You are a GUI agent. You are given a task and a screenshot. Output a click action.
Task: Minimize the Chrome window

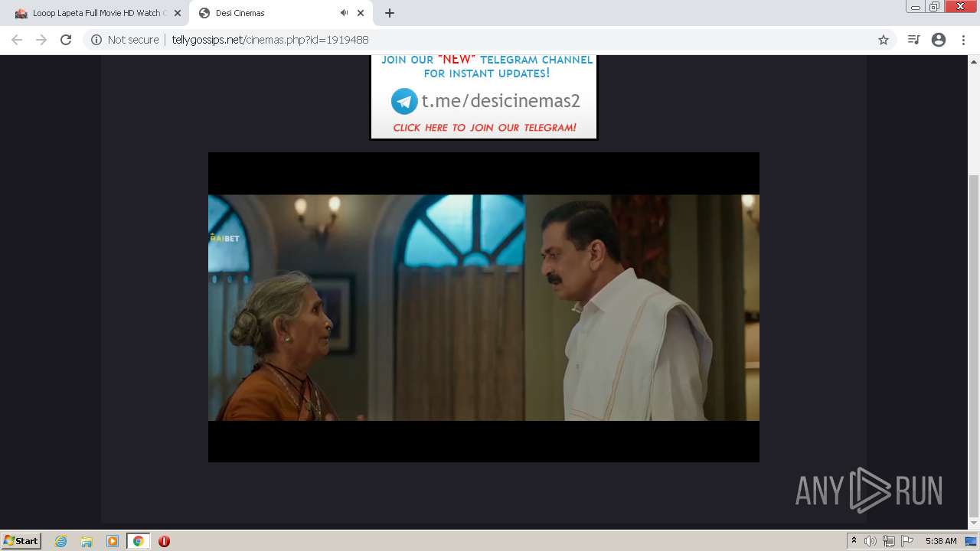pyautogui.click(x=915, y=7)
